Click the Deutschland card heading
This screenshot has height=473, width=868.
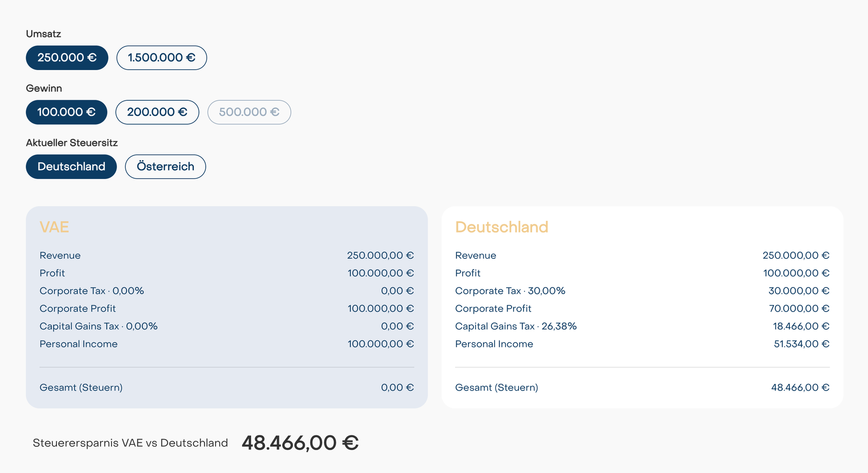coord(502,227)
